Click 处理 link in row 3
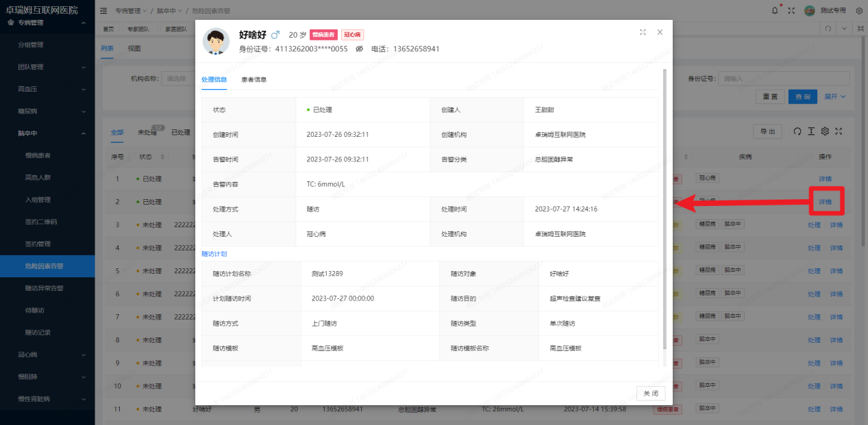This screenshot has height=425, width=868. click(x=814, y=225)
